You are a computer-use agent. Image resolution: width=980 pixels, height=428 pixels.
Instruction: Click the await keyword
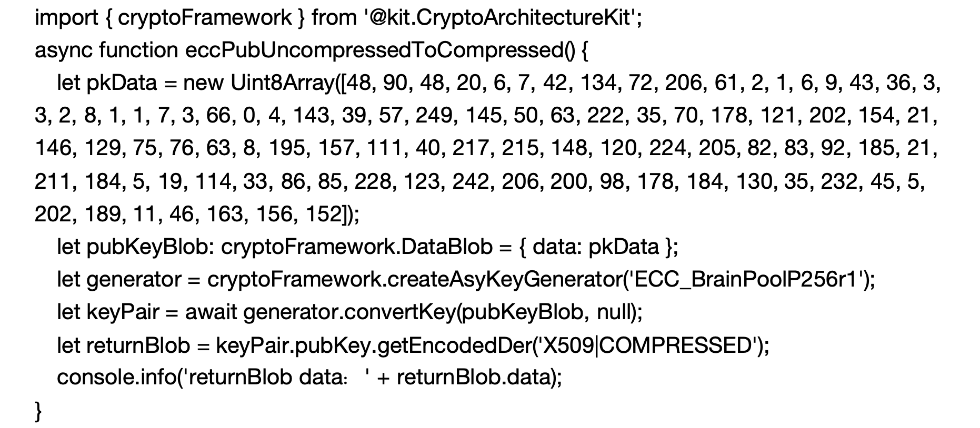tap(211, 312)
